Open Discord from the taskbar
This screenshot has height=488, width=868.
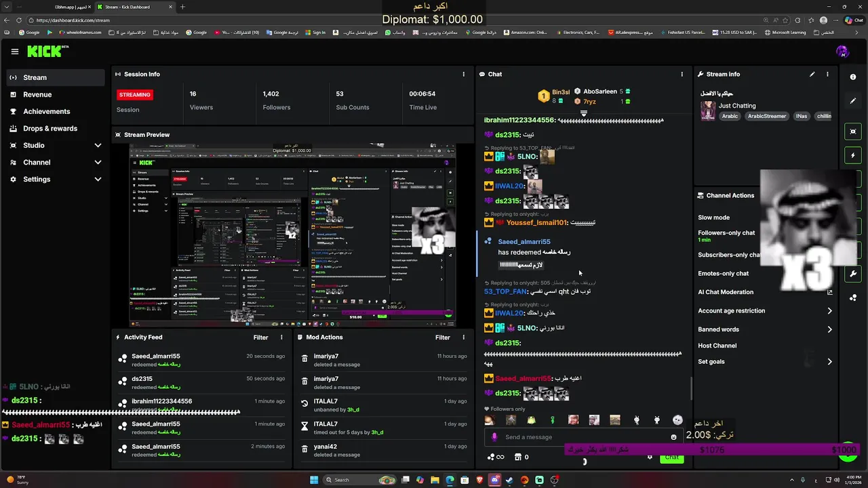(x=494, y=480)
